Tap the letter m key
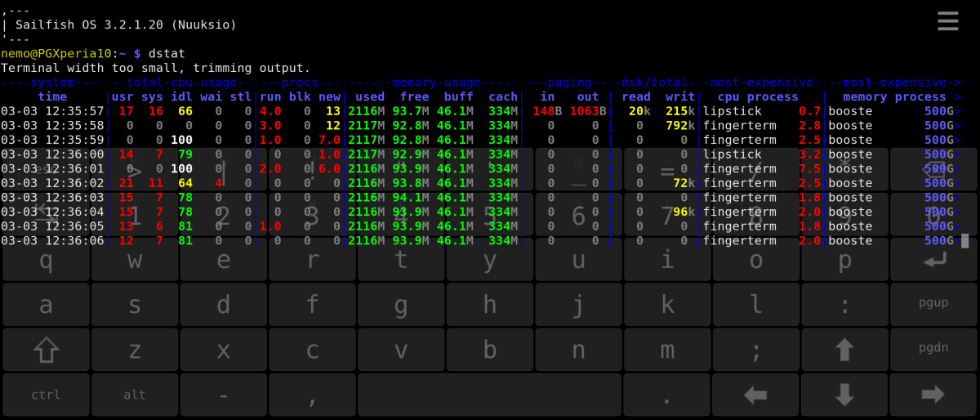 pos(667,350)
